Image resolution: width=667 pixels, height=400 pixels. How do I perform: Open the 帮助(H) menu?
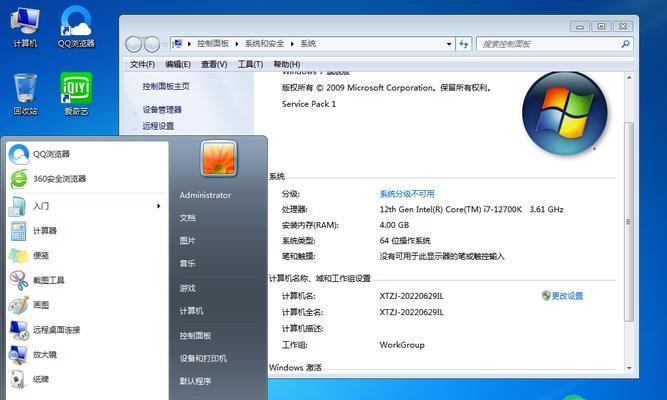tap(287, 64)
